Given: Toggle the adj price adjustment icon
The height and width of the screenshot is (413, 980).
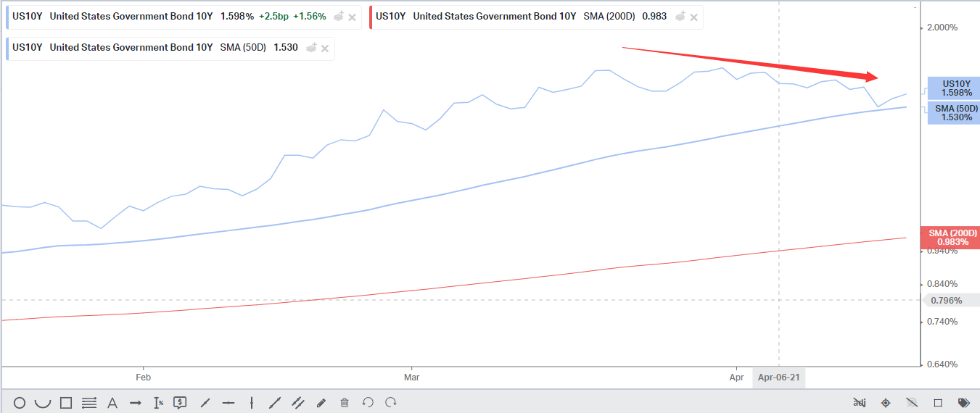Looking at the screenshot, I should pos(860,403).
